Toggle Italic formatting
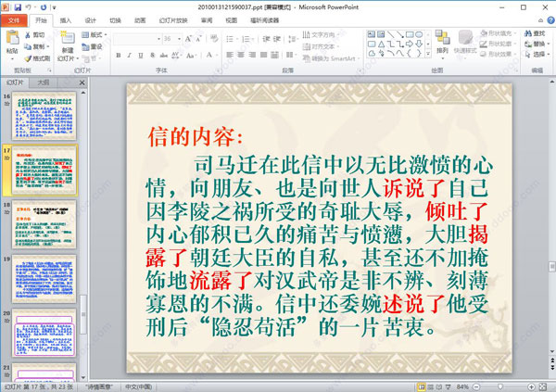Screen dimensions: 556x392 [130, 55]
